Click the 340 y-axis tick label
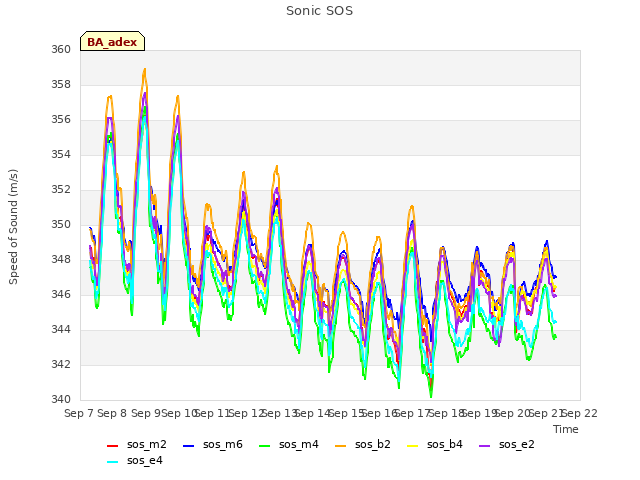Image resolution: width=640 pixels, height=480 pixels. [61, 399]
